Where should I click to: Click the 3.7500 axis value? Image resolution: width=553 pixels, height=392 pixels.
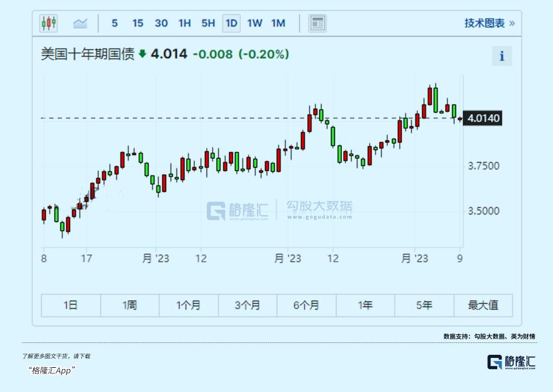(483, 166)
